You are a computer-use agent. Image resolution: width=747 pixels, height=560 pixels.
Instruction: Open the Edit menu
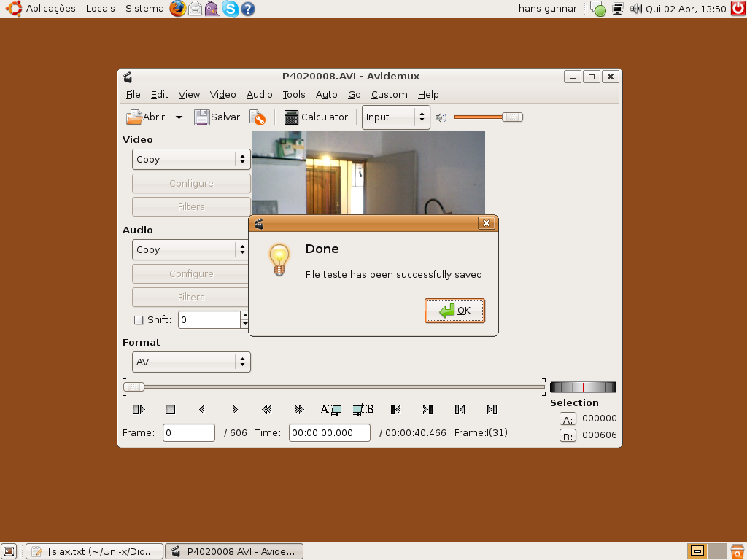[159, 94]
